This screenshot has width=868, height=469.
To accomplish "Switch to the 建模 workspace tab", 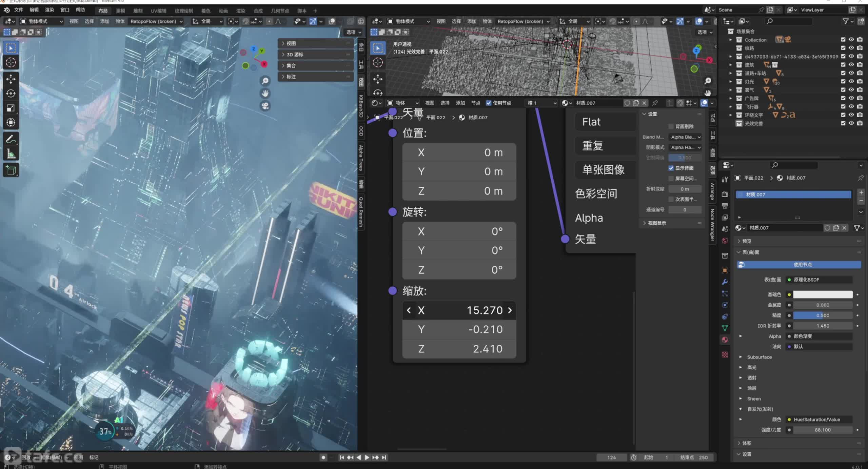I will 120,11.
